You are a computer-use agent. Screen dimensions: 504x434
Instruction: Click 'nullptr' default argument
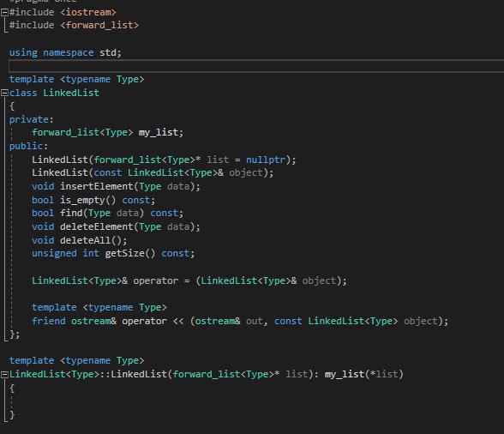tap(266, 160)
